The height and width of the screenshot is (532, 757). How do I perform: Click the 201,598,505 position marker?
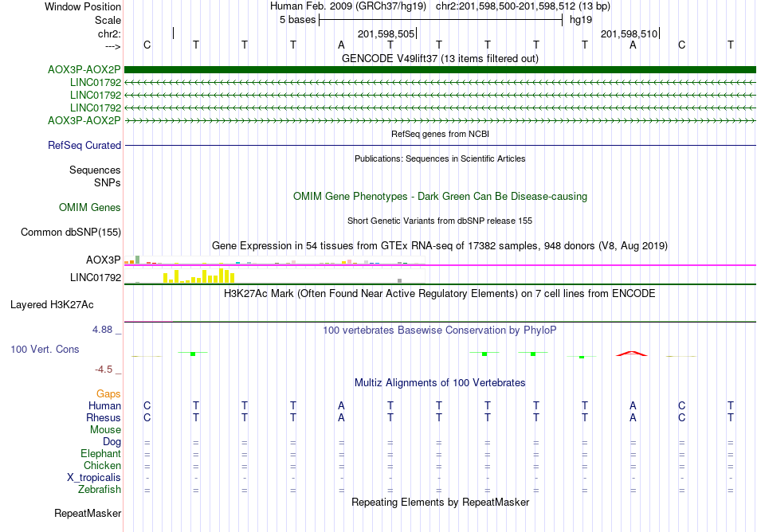tap(387, 33)
